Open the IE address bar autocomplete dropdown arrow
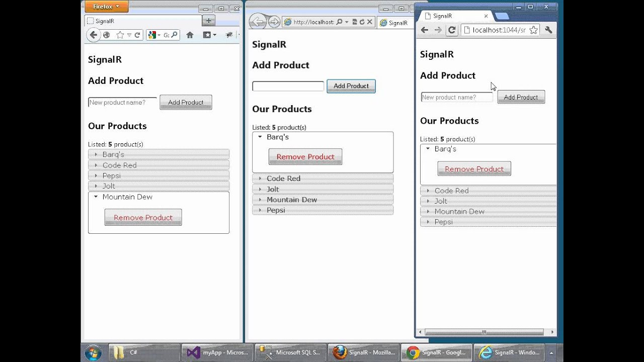 (x=347, y=22)
